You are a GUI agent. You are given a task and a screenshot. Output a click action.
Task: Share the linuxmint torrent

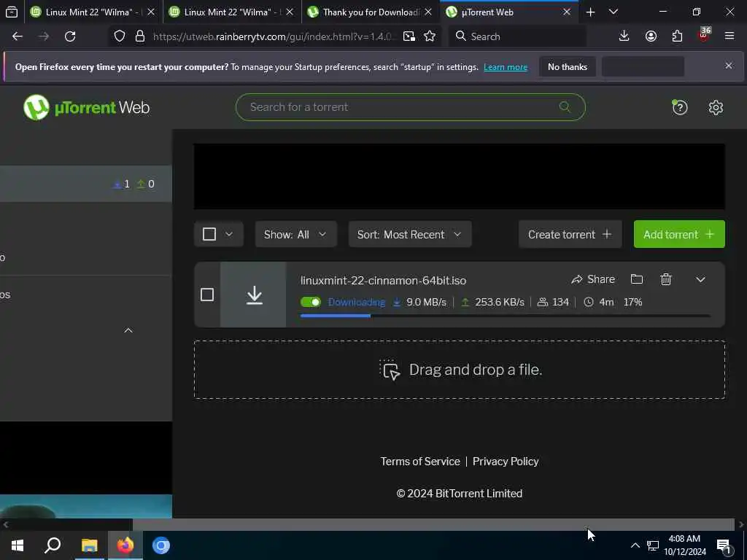[x=593, y=279]
